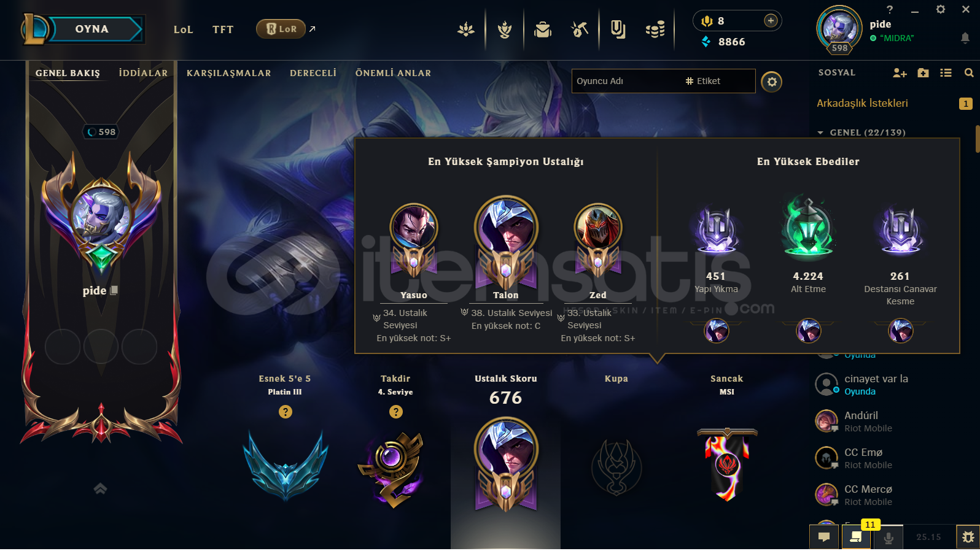Collapse the GENEL friends group
Image resolution: width=980 pixels, height=551 pixels.
click(820, 133)
